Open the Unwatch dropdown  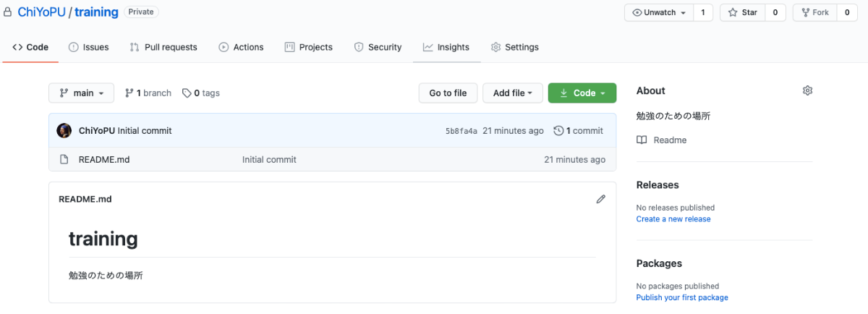(x=659, y=12)
